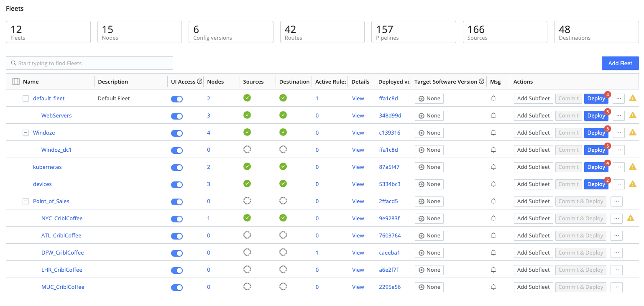This screenshot has height=306, width=644.
Task: Toggle UI Access for default_fleet
Action: [177, 99]
